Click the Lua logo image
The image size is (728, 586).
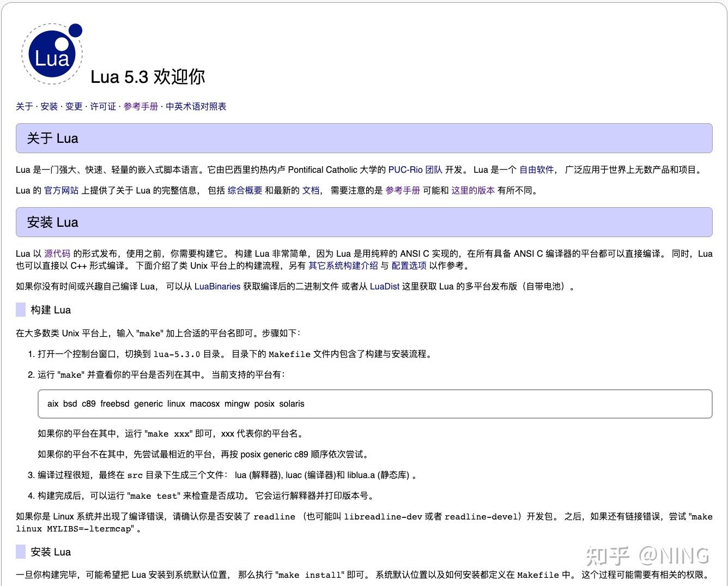pos(52,54)
